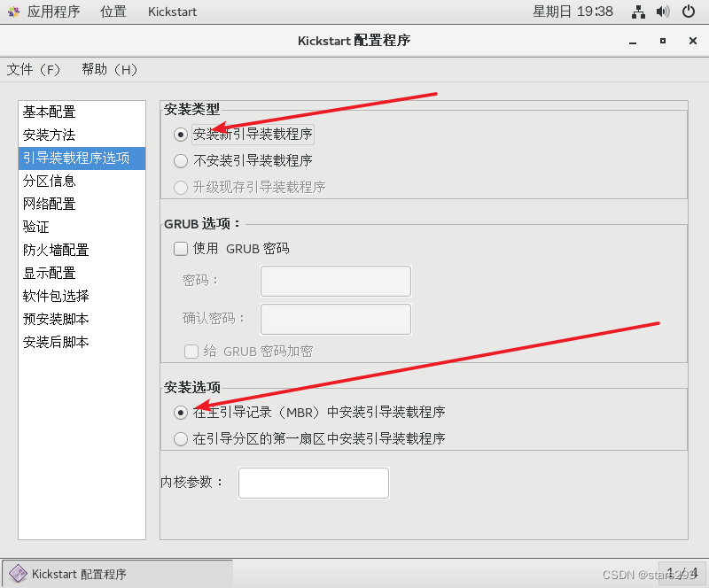Click the power icon in the top panel
709x588 pixels.
(689, 12)
